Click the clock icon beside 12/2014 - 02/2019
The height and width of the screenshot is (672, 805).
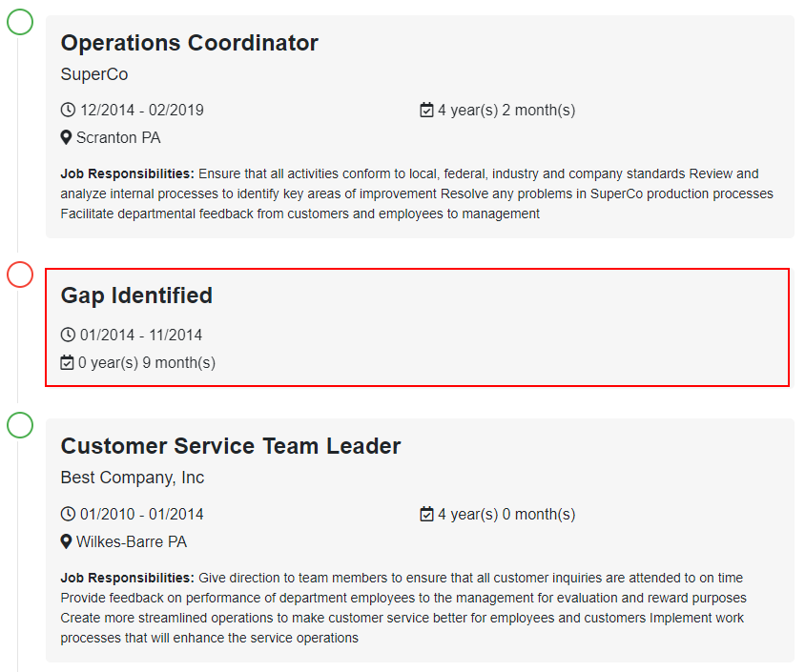pos(68,110)
